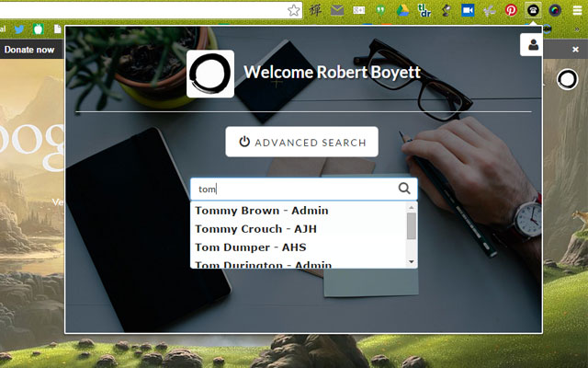The width and height of the screenshot is (588, 368).
Task: Open the Chinese character extension icon
Action: coord(315,10)
